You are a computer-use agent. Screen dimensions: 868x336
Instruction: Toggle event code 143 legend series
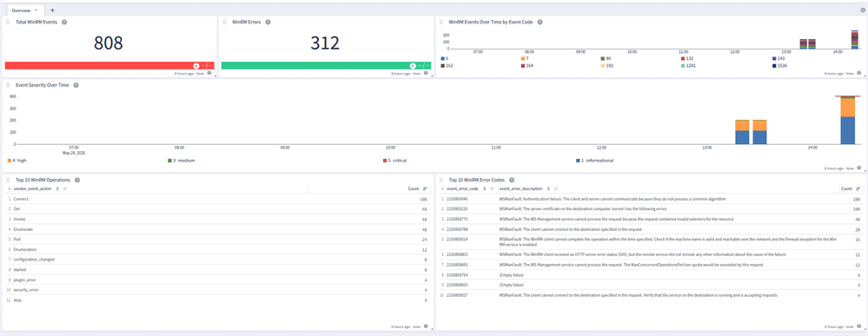pyautogui.click(x=779, y=58)
